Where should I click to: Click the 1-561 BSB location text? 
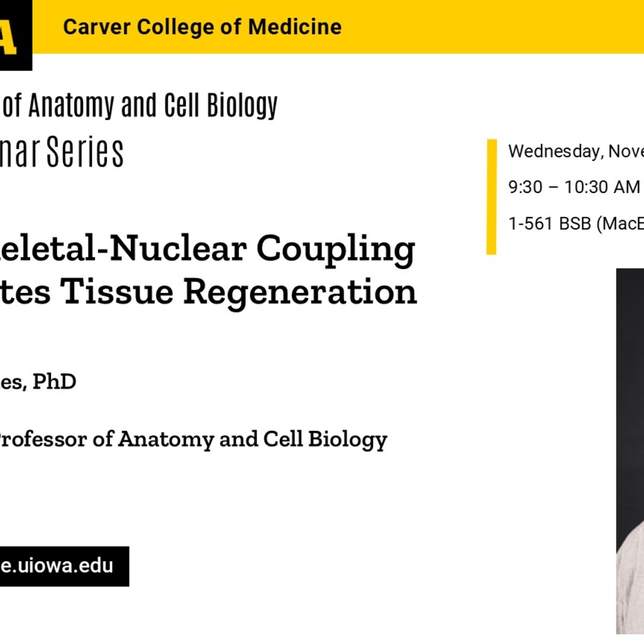(575, 224)
